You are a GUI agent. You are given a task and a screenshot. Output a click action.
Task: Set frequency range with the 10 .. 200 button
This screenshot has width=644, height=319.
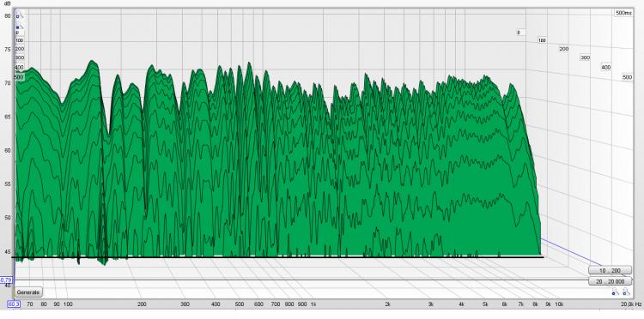click(x=610, y=271)
